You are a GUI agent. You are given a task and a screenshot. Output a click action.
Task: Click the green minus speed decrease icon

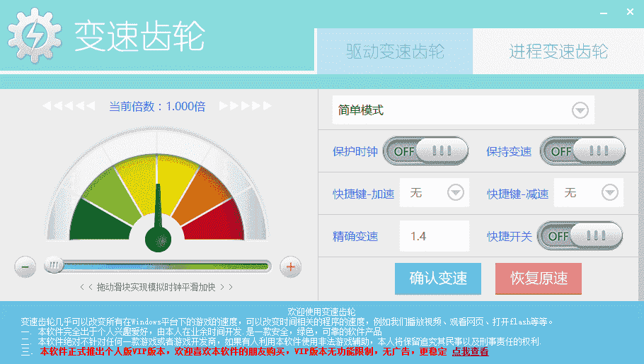(25, 267)
